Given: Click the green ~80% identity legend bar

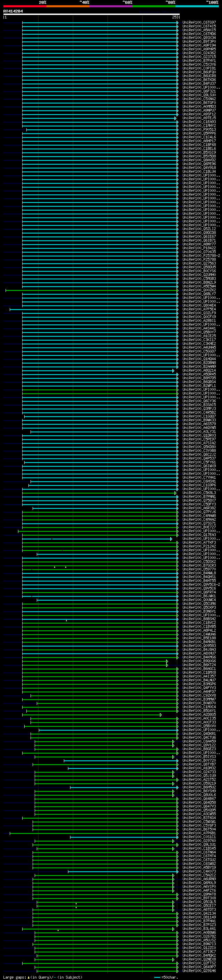Looking at the screenshot, I should pos(154,6).
